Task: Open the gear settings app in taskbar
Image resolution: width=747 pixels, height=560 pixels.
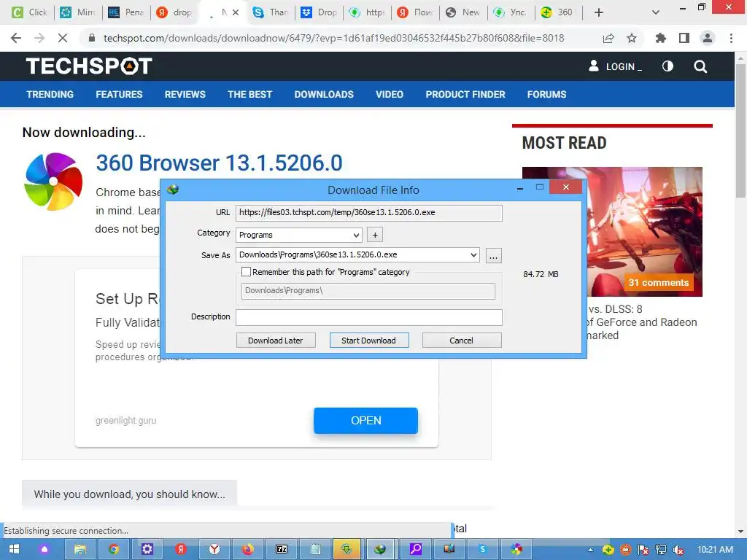Action: 147,550
